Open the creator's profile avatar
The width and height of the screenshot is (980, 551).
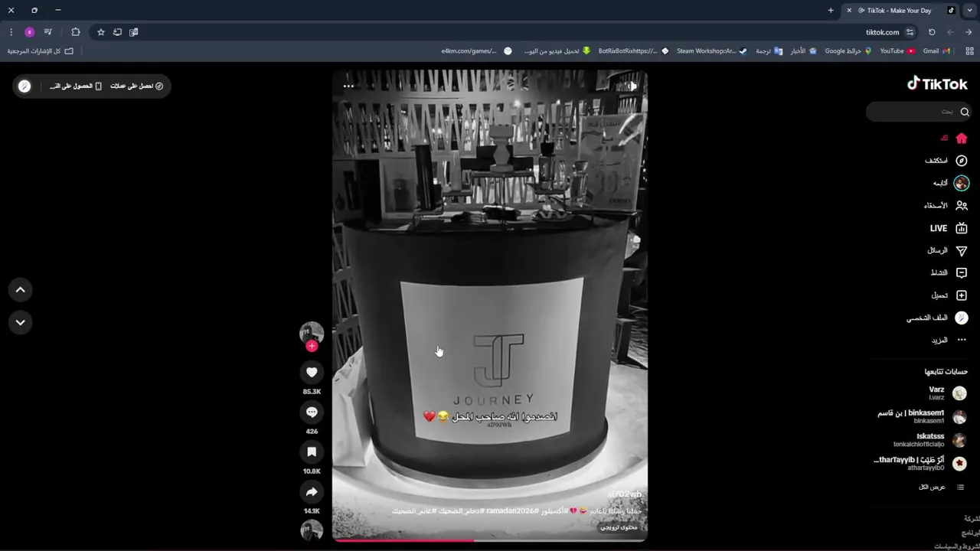tap(312, 333)
